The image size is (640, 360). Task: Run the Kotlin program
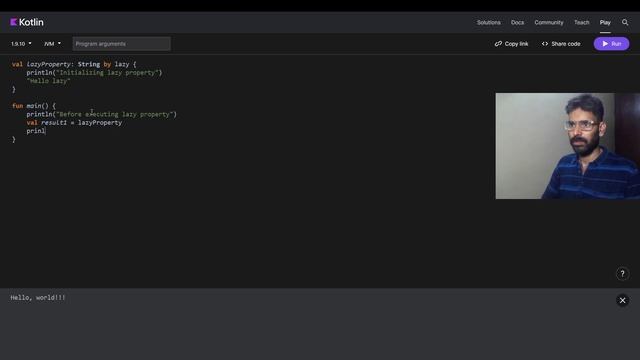pyautogui.click(x=611, y=44)
